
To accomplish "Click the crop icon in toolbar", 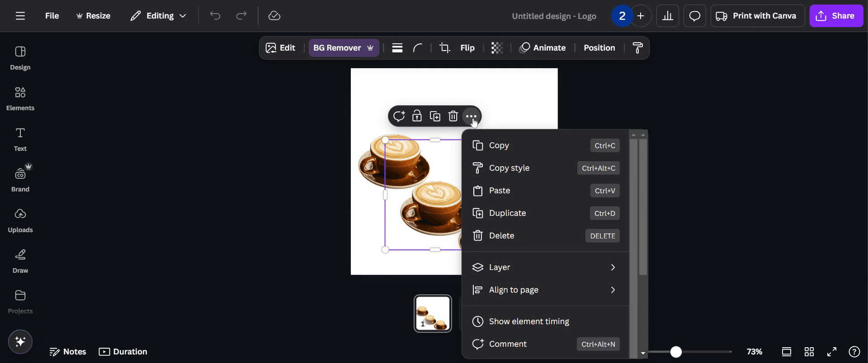I will 445,48.
